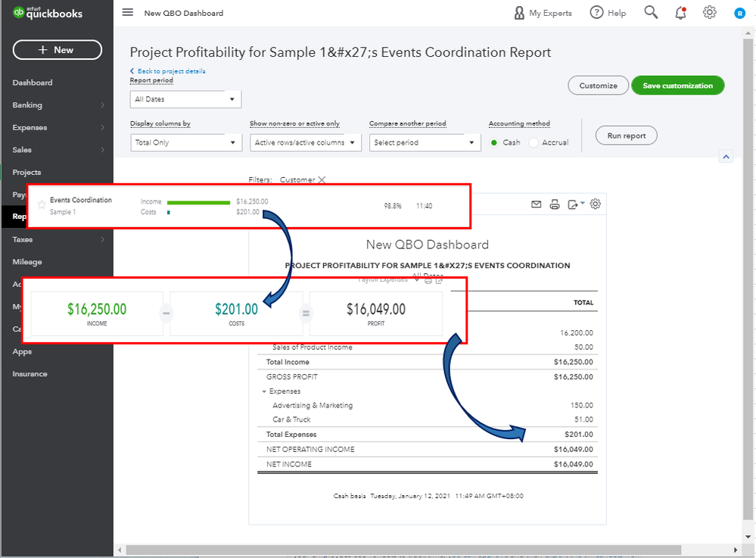Open Insurance in sidebar

pyautogui.click(x=30, y=374)
